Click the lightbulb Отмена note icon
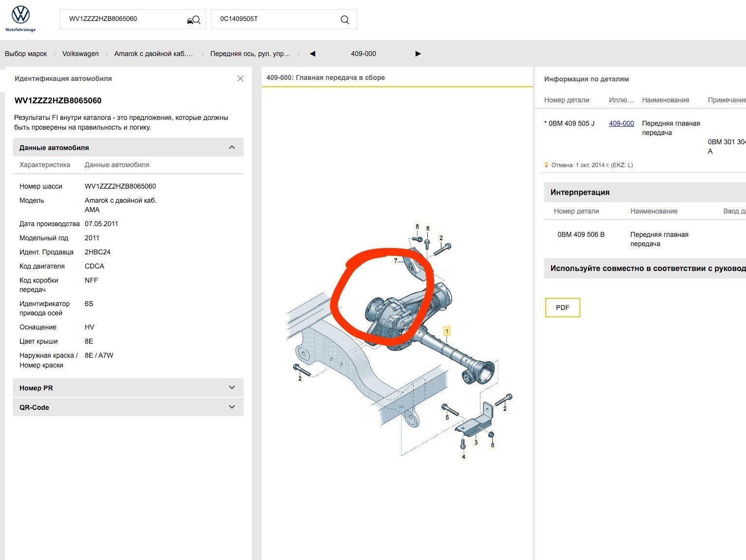Image resolution: width=746 pixels, height=560 pixels. point(546,165)
